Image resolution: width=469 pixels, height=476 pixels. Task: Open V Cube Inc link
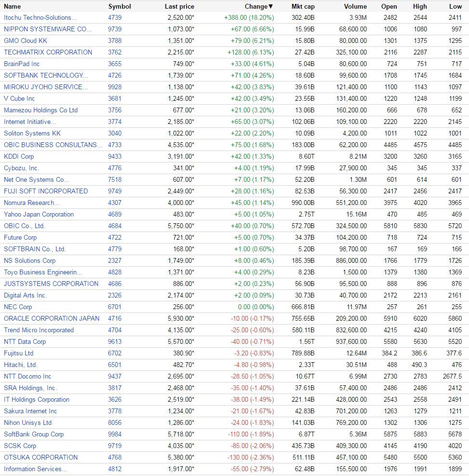pos(19,99)
